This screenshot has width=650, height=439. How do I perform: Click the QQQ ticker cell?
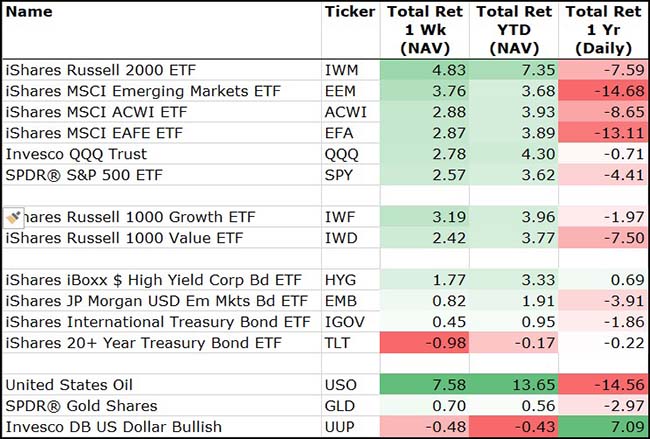(341, 154)
